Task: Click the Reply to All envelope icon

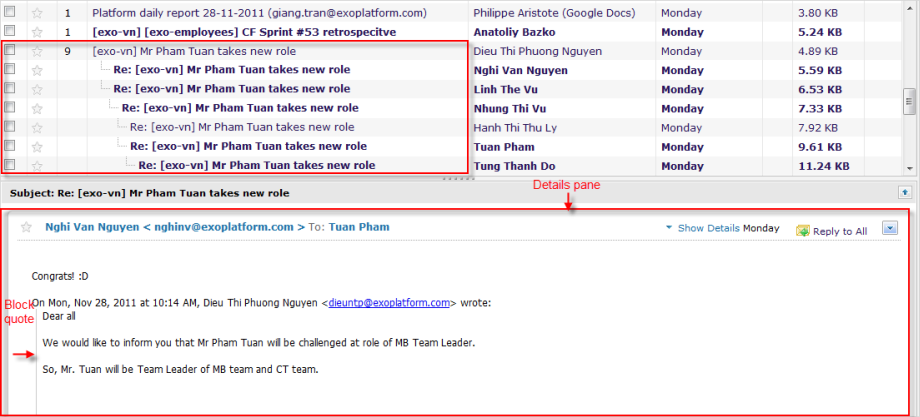Action: 803,230
